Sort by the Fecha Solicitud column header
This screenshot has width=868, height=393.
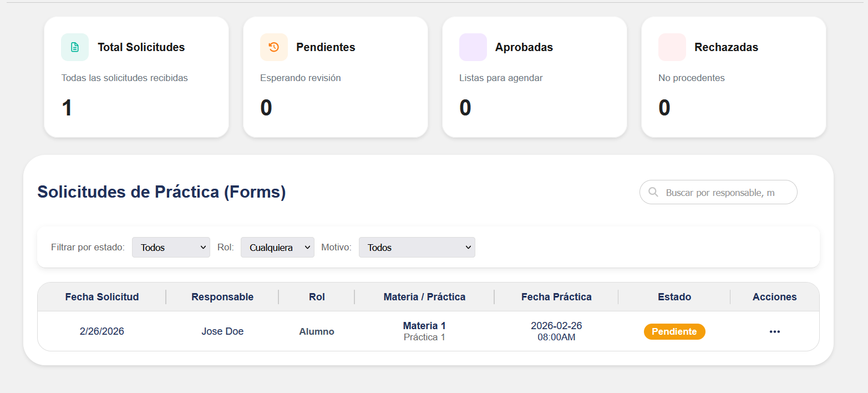pyautogui.click(x=102, y=297)
